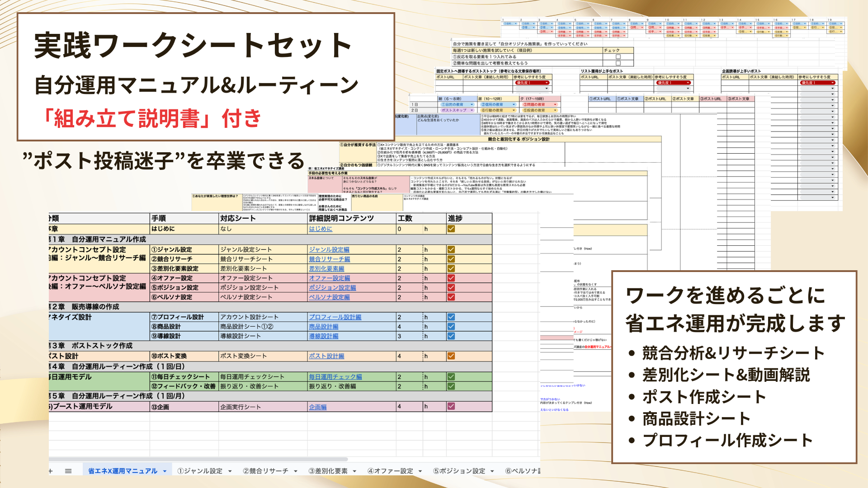Open the all-sheets list icon

68,471
